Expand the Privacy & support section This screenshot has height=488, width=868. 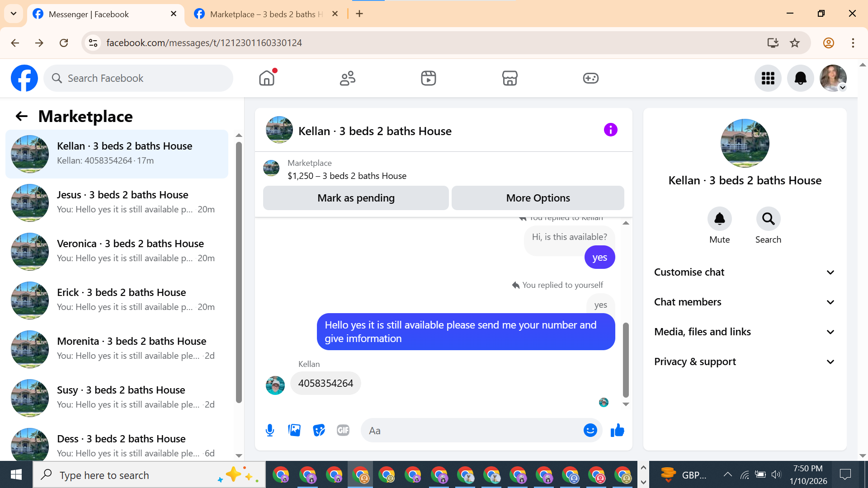pyautogui.click(x=745, y=361)
